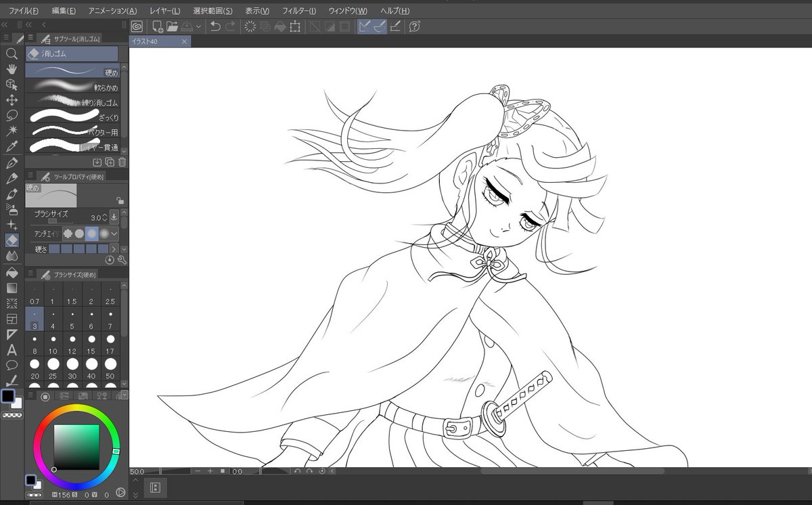This screenshot has width=812, height=505.
Task: Select the Frame border tool
Action: [x=12, y=319]
